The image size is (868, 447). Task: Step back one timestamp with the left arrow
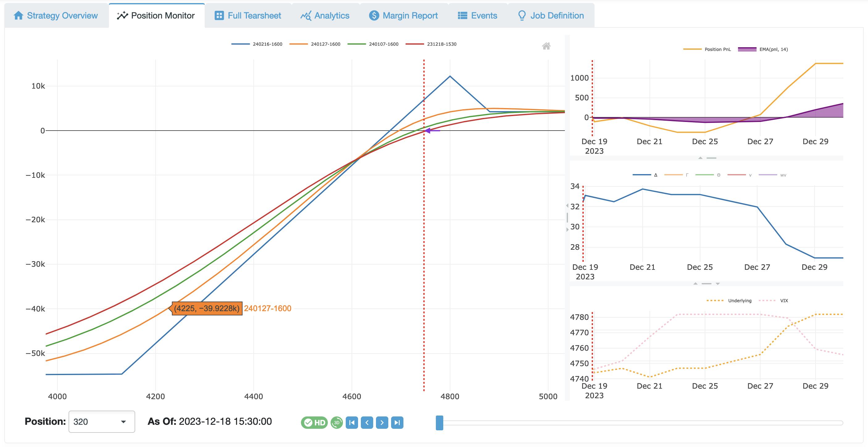367,422
